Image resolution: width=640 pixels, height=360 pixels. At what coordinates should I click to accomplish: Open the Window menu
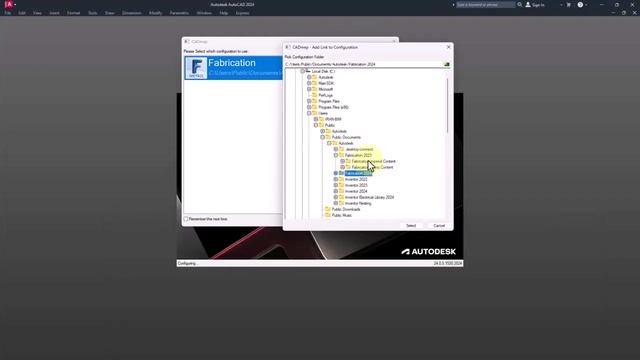[x=204, y=13]
